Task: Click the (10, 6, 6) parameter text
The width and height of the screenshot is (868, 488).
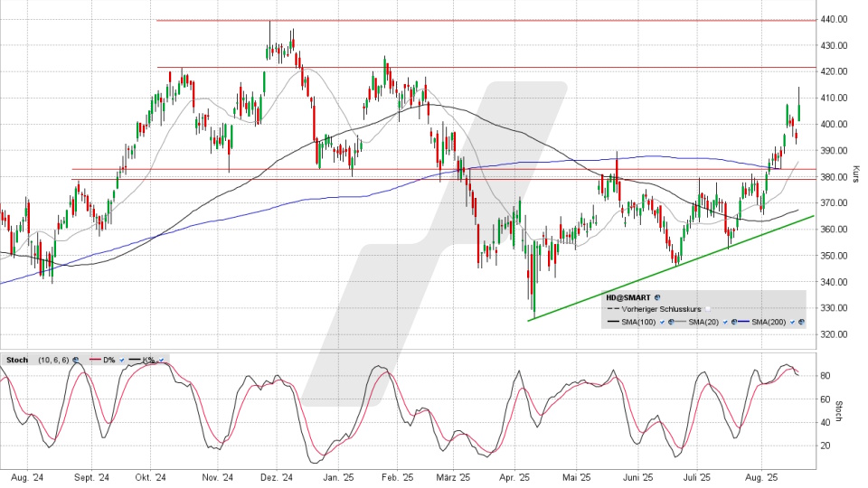Action: click(x=53, y=360)
